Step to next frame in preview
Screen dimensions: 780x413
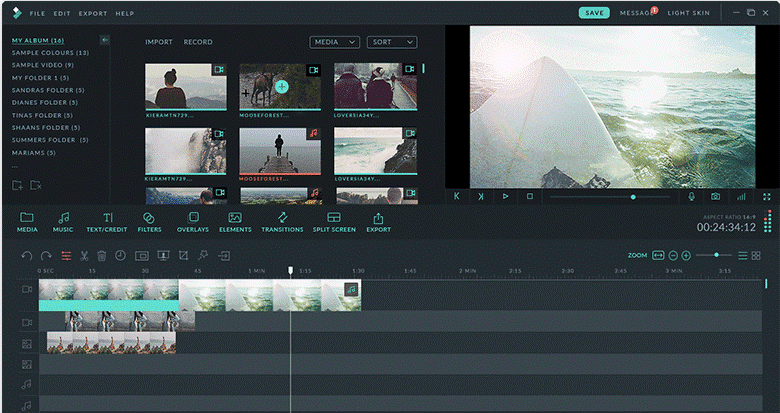481,196
